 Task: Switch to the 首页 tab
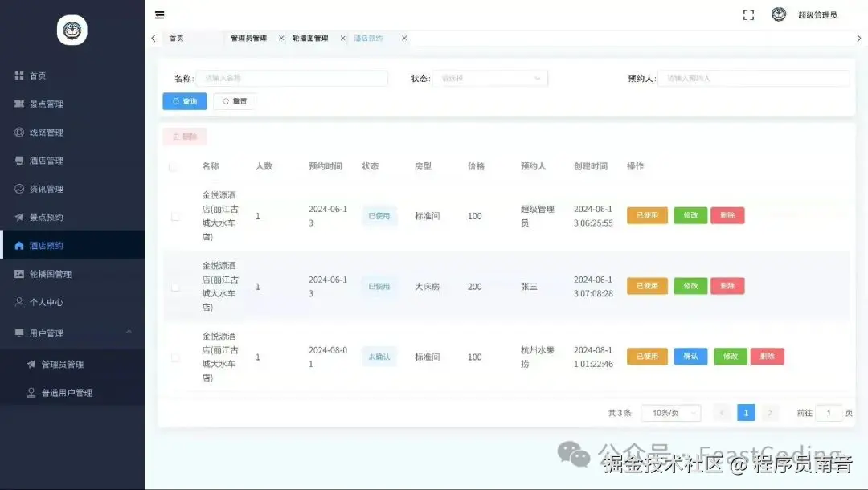pos(176,37)
